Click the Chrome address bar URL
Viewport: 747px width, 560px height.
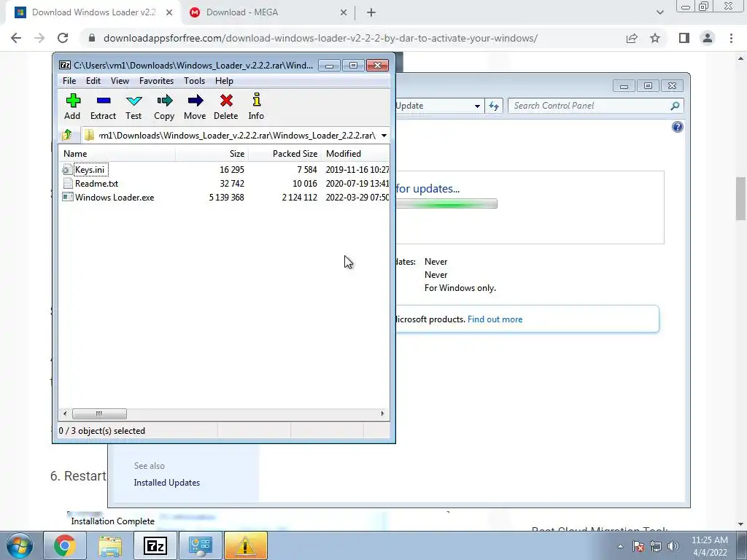pos(320,38)
